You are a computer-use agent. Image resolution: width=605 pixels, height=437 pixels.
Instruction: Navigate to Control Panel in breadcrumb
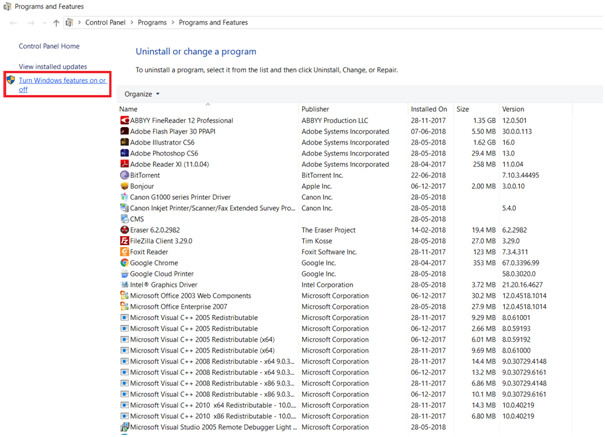[105, 22]
